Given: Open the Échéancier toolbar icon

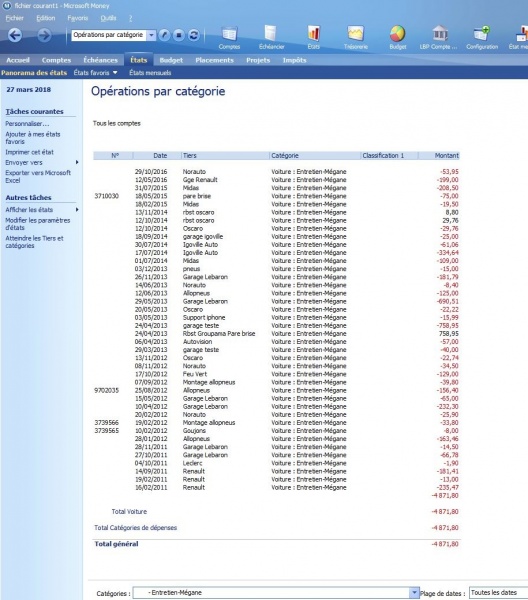Looking at the screenshot, I should pos(271,38).
